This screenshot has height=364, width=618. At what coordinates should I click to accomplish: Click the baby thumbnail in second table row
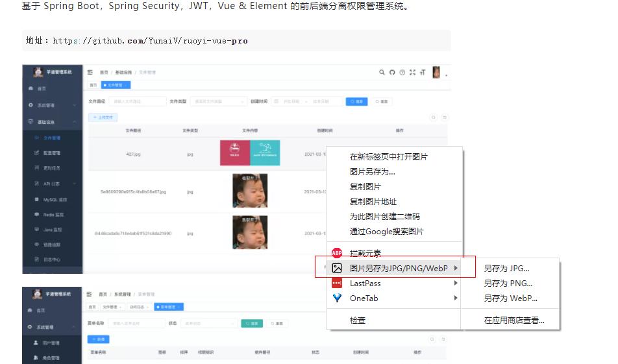coord(250,191)
